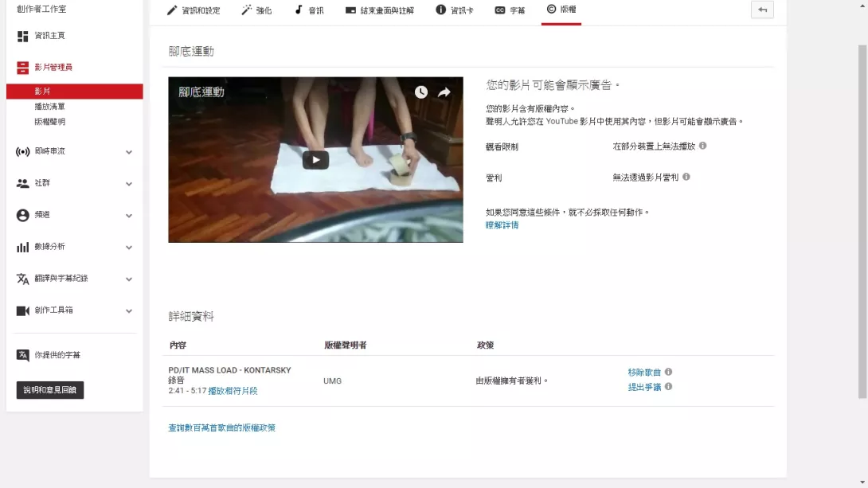Viewport: 868px width, 488px height.
Task: Expand the 即時串流 section chevron
Action: [128, 152]
